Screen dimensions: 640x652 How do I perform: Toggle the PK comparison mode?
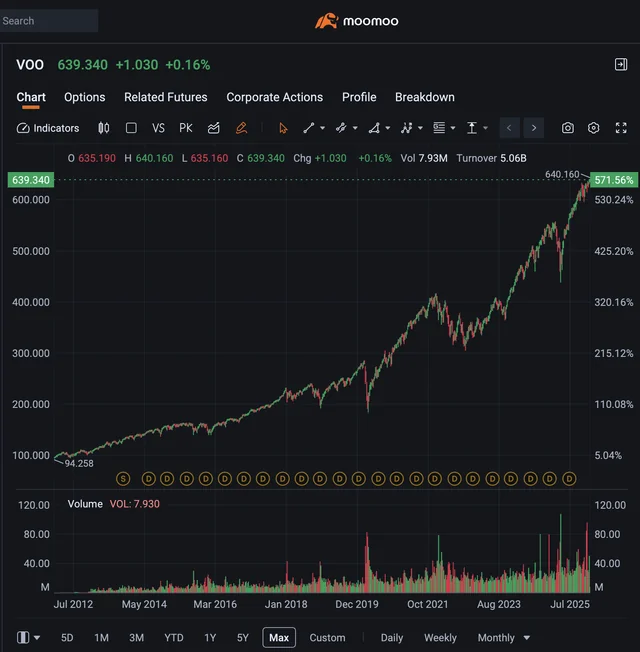(x=186, y=128)
